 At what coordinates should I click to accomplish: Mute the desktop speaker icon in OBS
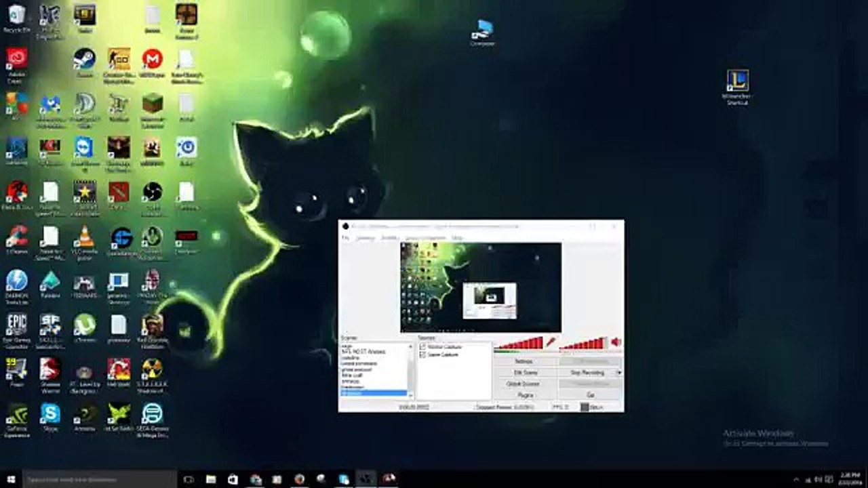point(616,342)
